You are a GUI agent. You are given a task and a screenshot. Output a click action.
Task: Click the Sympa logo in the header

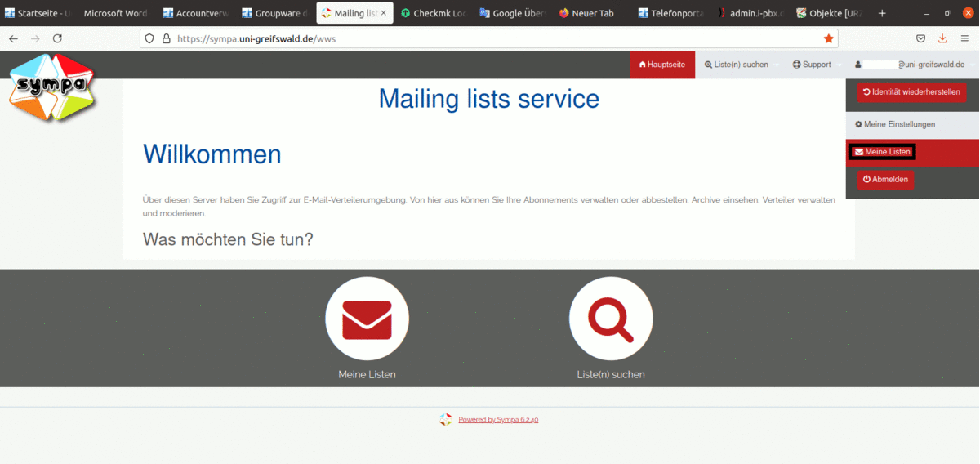(52, 87)
